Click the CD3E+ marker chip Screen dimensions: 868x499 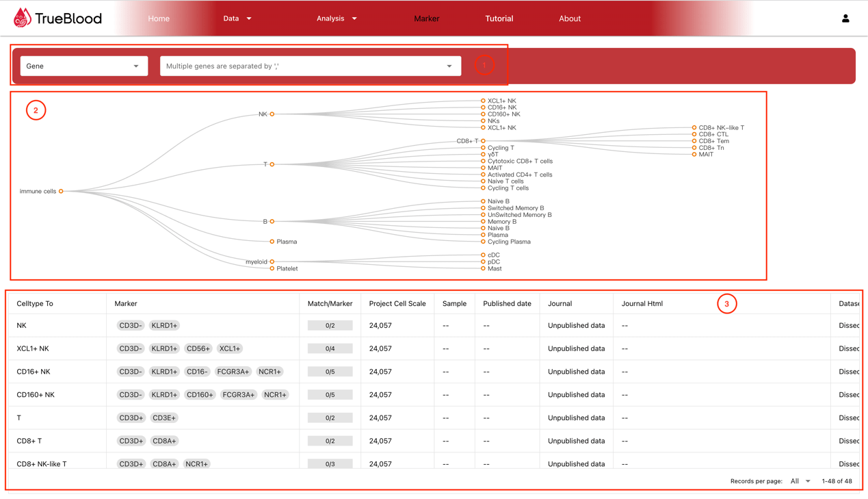164,418
